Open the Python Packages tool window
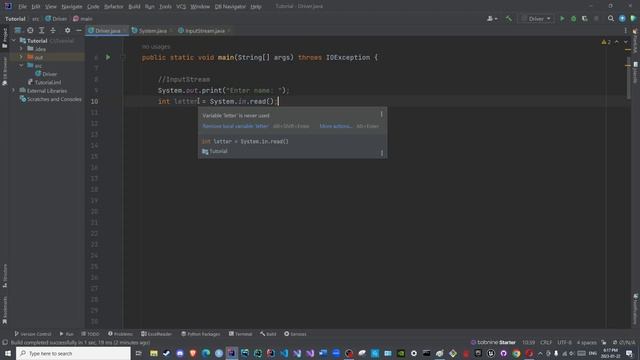This screenshot has width=640, height=360. [x=200, y=334]
